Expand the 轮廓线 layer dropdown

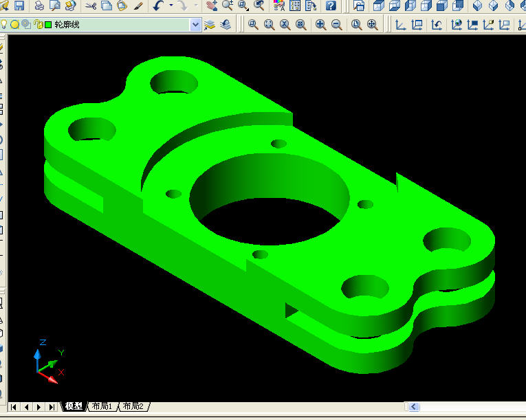(195, 25)
